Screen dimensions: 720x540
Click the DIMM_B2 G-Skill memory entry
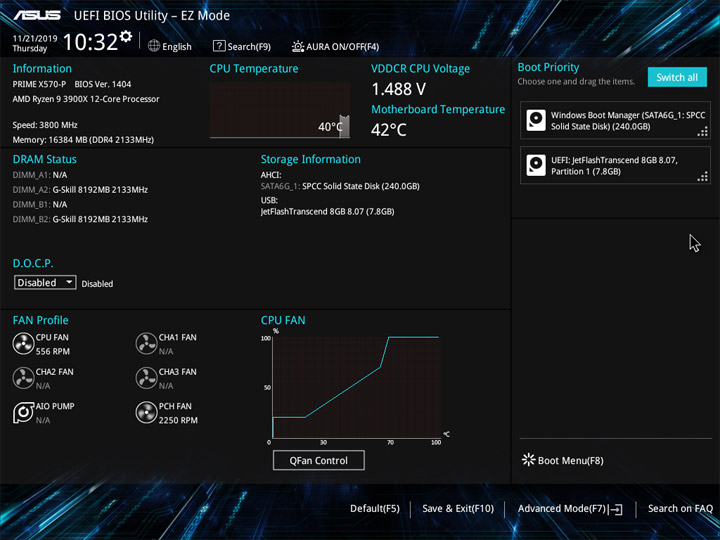click(x=80, y=219)
